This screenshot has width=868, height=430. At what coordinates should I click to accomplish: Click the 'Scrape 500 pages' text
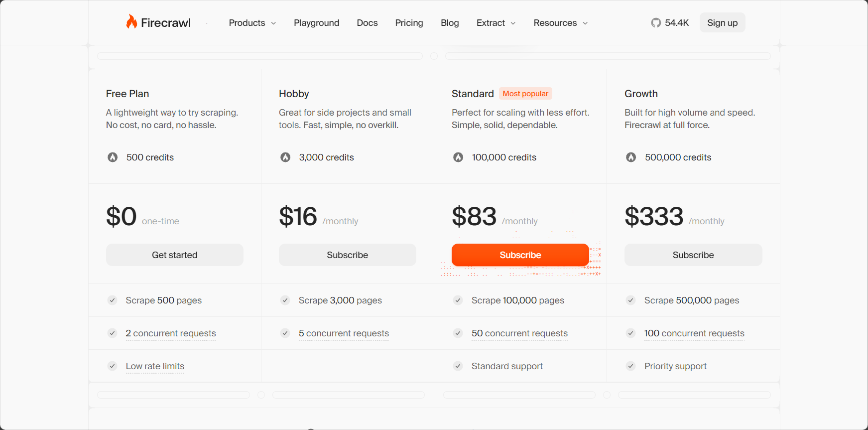tap(163, 300)
